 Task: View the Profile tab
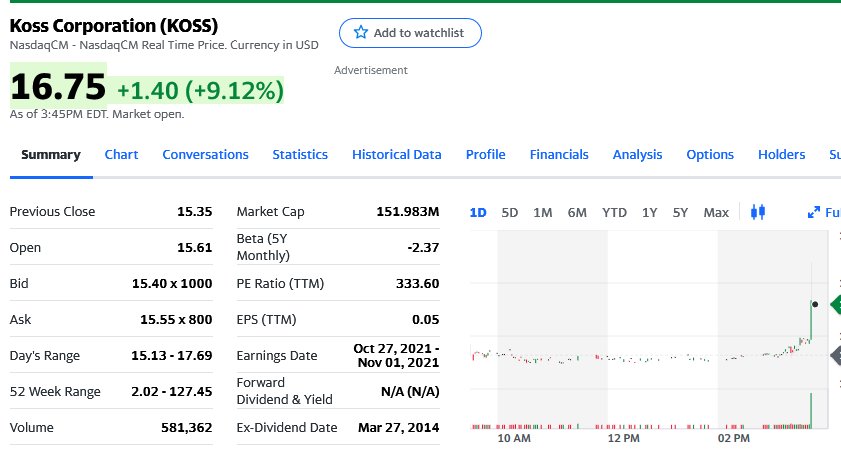(x=485, y=154)
